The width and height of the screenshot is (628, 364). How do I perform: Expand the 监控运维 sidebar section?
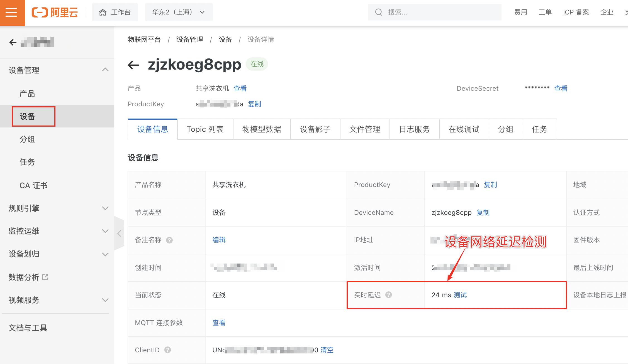(x=105, y=231)
